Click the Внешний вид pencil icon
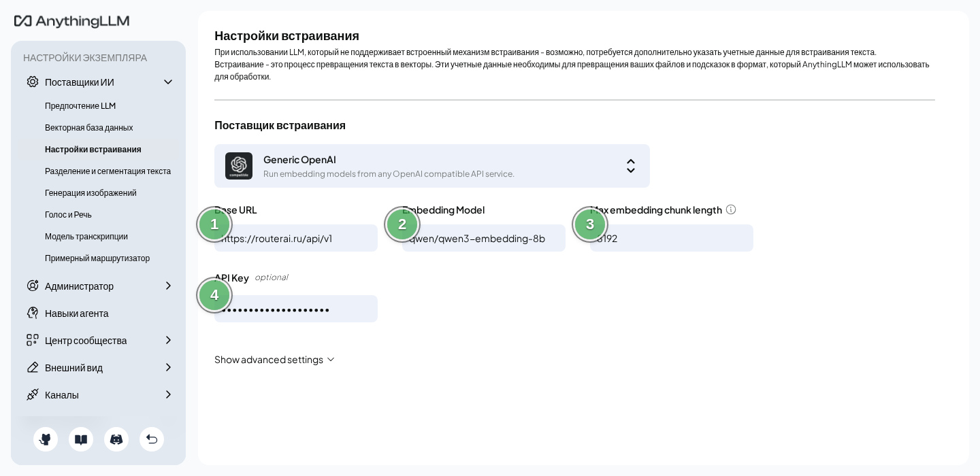The image size is (980, 476). pyautogui.click(x=33, y=367)
